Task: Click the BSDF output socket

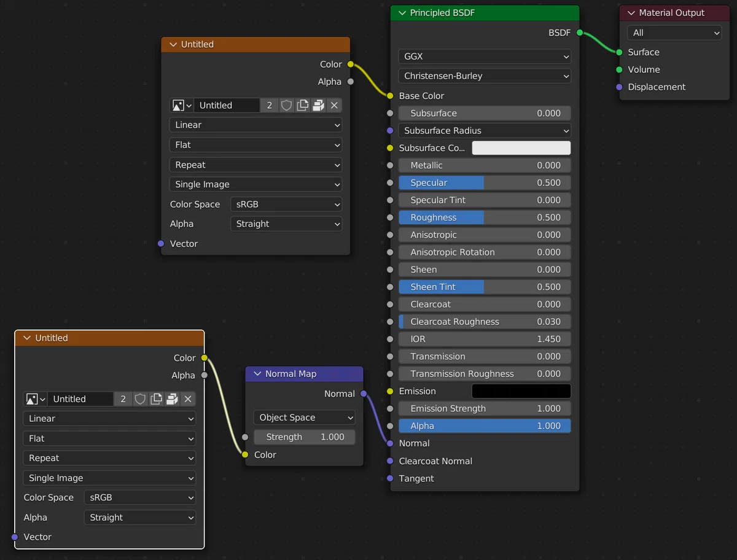Action: [x=579, y=33]
